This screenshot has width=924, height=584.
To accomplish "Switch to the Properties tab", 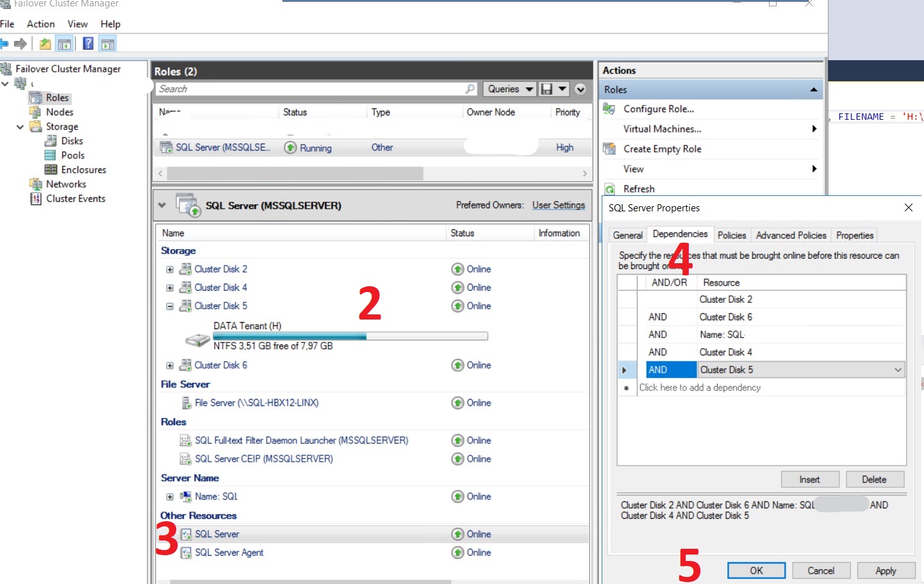I will click(854, 236).
